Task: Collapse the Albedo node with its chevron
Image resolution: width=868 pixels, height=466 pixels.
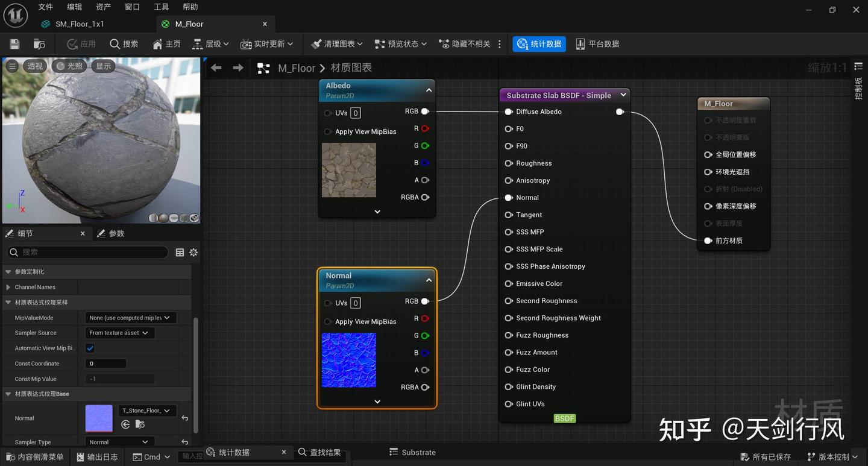Action: click(429, 90)
